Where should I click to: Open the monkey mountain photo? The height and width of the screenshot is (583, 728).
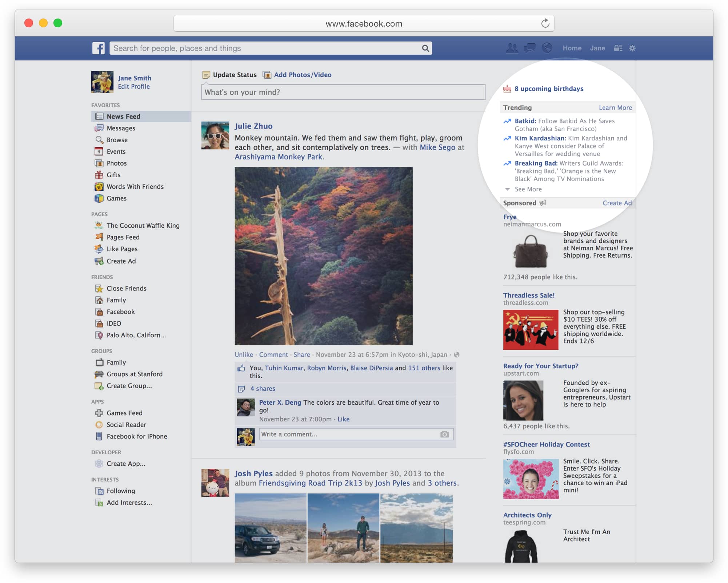pyautogui.click(x=323, y=256)
